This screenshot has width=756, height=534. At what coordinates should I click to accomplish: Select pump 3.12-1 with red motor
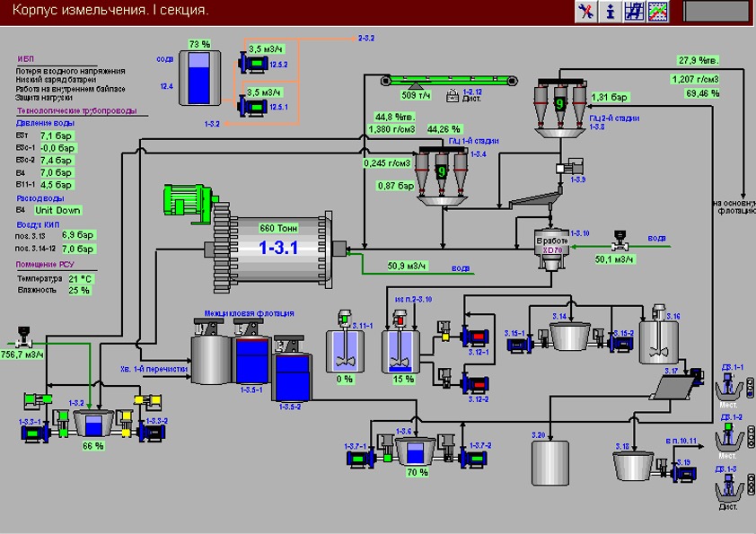click(471, 337)
